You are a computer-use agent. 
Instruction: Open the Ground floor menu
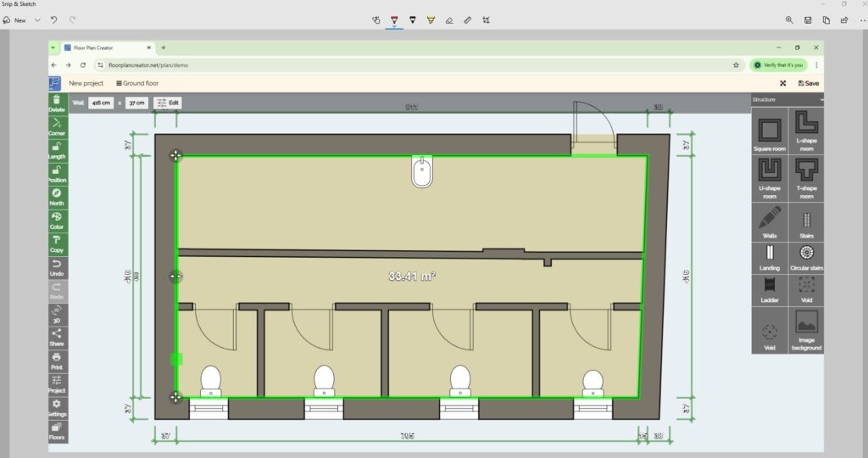tap(137, 83)
